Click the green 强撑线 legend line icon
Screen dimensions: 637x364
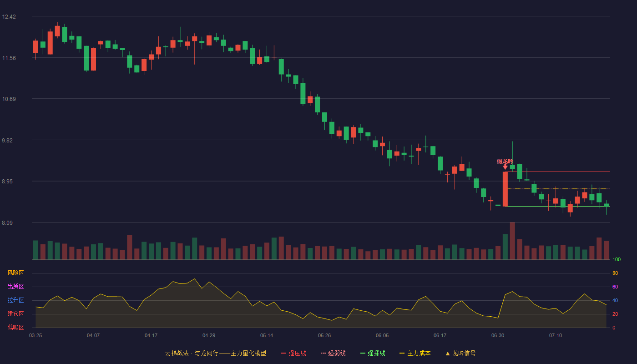click(x=363, y=353)
